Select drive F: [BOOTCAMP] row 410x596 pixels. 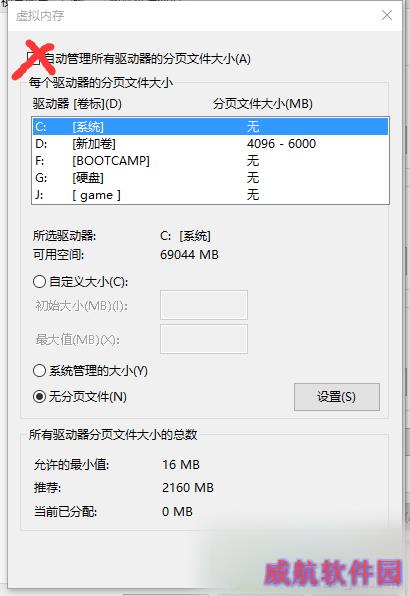pos(211,161)
